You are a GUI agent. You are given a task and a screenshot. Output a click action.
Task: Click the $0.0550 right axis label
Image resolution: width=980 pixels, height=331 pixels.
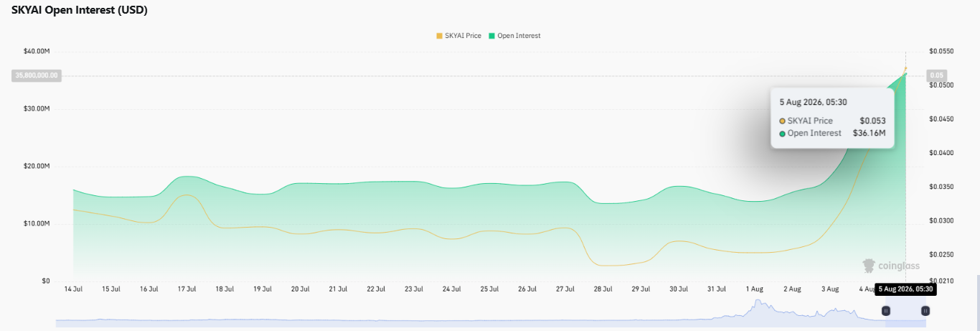(x=941, y=51)
